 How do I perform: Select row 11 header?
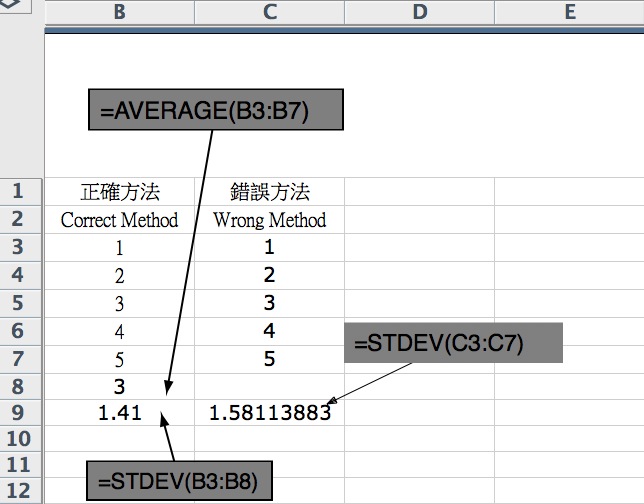tap(21, 465)
